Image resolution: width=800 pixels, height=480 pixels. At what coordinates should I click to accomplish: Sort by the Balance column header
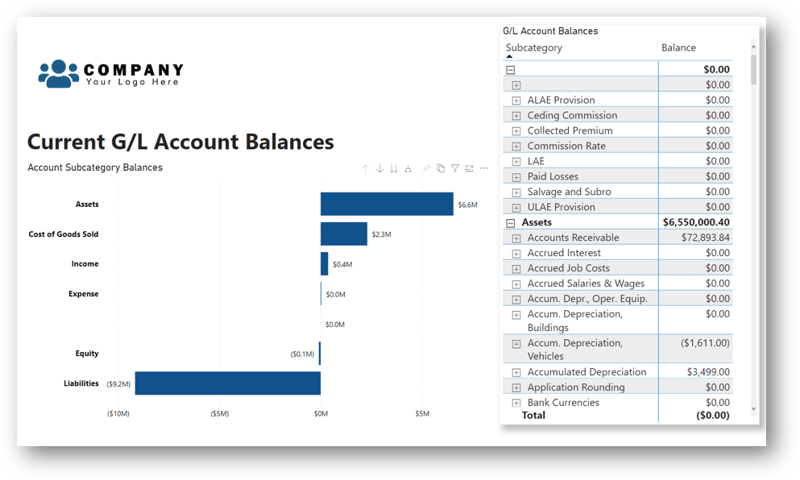pos(679,47)
